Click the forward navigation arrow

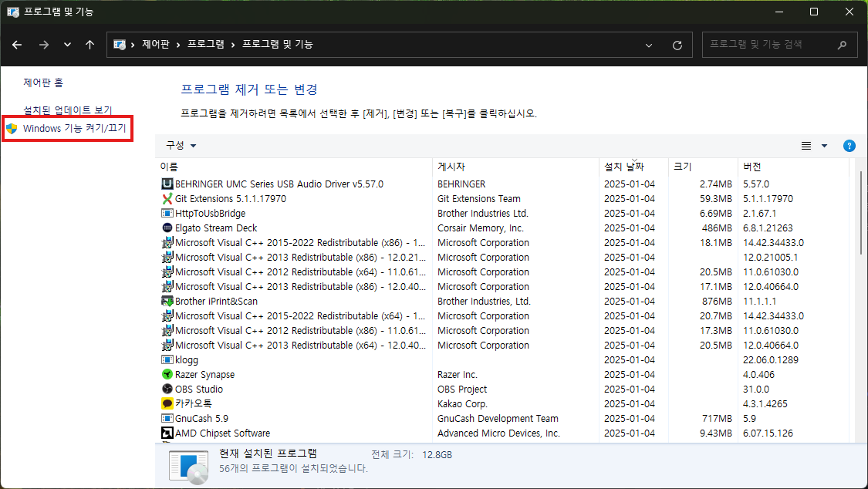pyautogui.click(x=44, y=45)
